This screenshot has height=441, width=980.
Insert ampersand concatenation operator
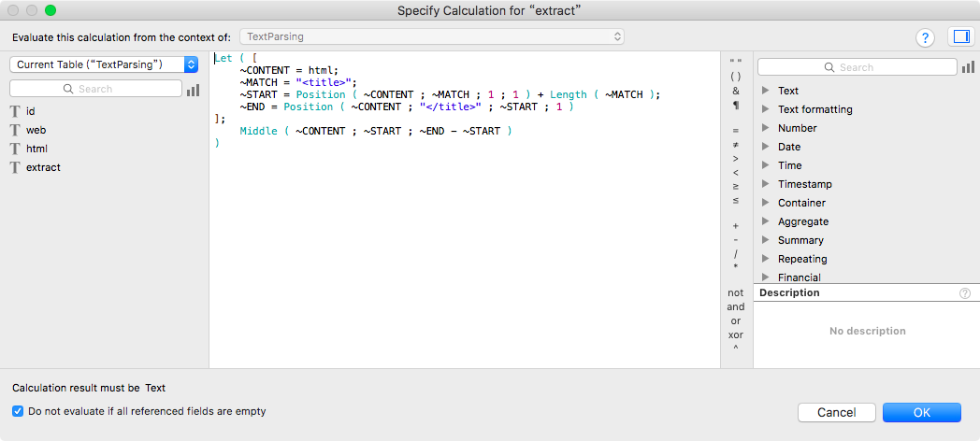pos(736,92)
